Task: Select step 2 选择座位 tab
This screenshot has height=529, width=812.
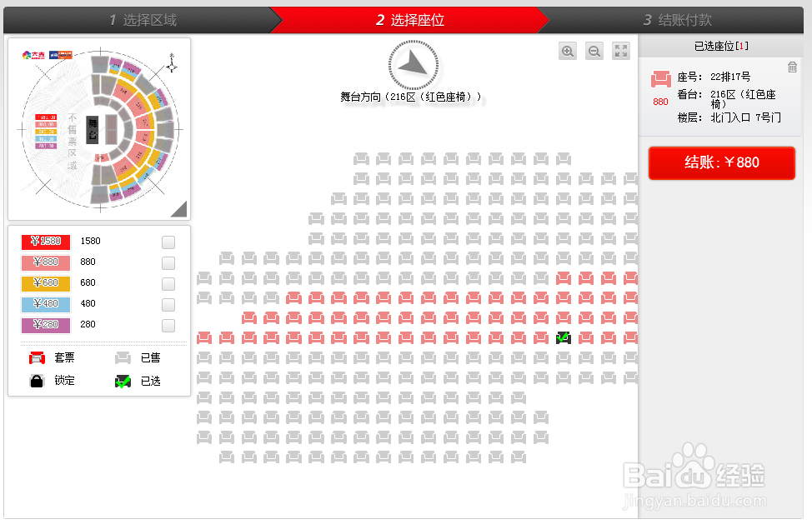Action: pos(409,20)
